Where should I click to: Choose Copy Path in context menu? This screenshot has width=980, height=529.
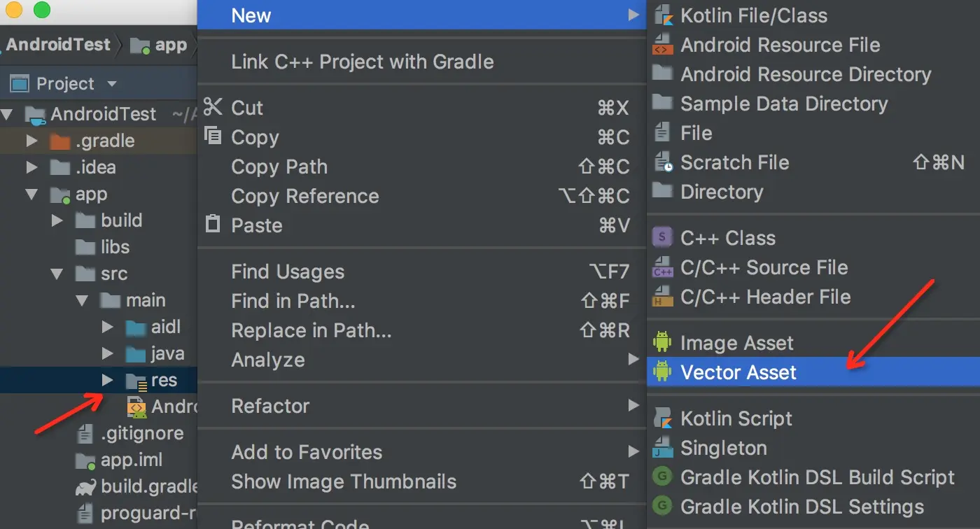pos(279,167)
